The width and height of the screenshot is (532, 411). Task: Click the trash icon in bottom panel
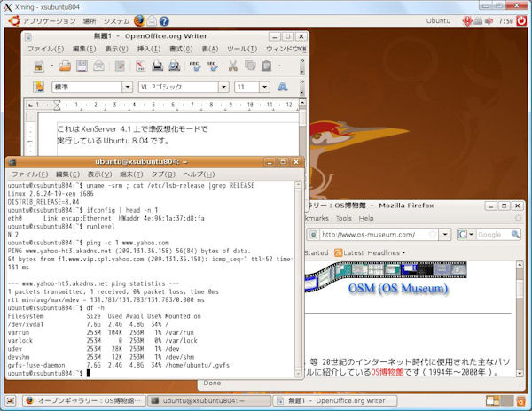[520, 401]
